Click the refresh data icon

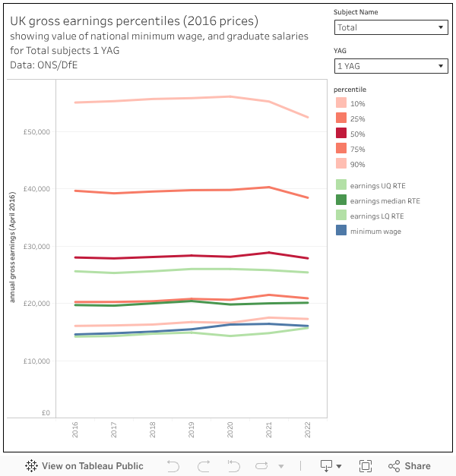(263, 466)
